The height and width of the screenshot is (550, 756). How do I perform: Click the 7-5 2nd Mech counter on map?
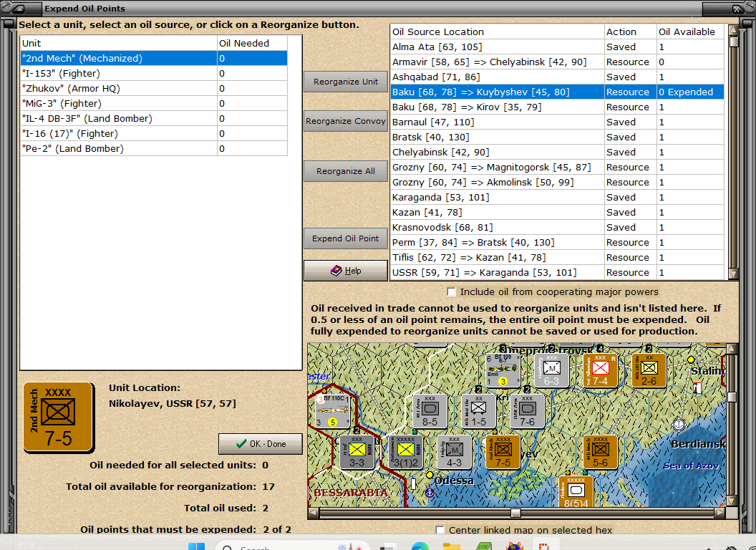tap(503, 452)
